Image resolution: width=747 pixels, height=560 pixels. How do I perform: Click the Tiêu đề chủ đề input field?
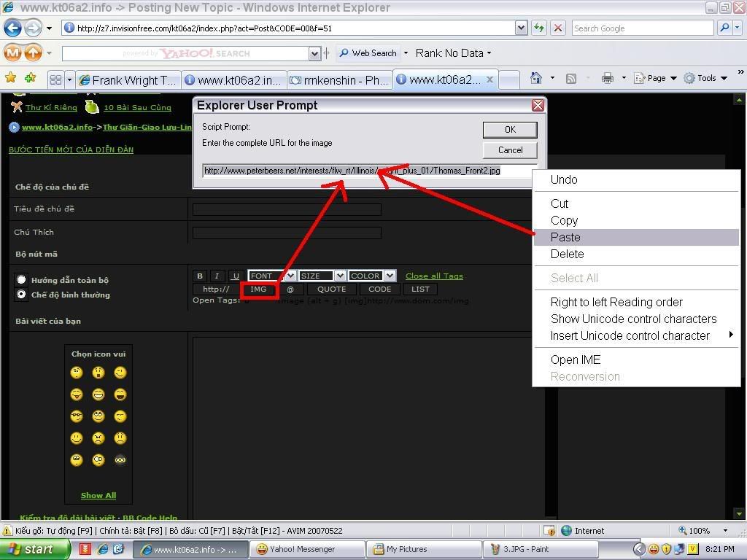(x=287, y=209)
